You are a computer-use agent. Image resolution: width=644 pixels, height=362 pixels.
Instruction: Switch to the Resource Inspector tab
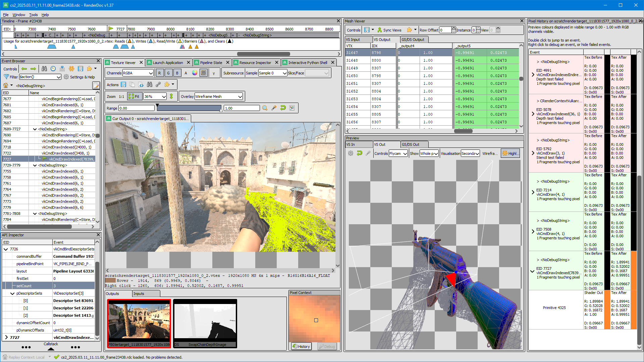(255, 62)
